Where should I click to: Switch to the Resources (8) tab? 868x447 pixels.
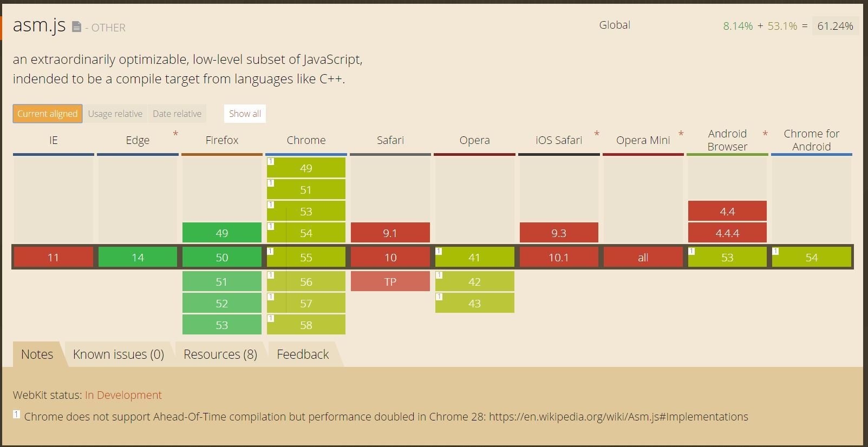click(x=220, y=354)
